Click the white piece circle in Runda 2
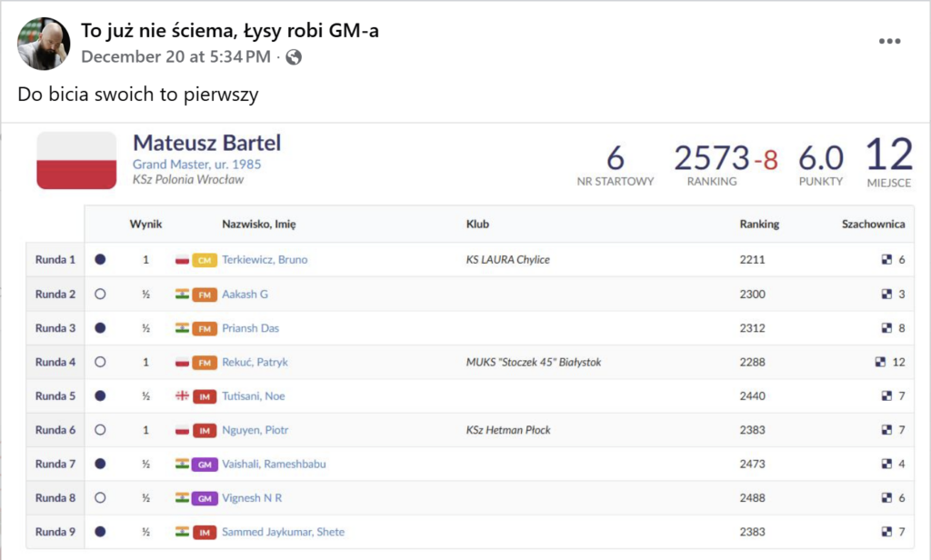The image size is (931, 560). coord(100,294)
